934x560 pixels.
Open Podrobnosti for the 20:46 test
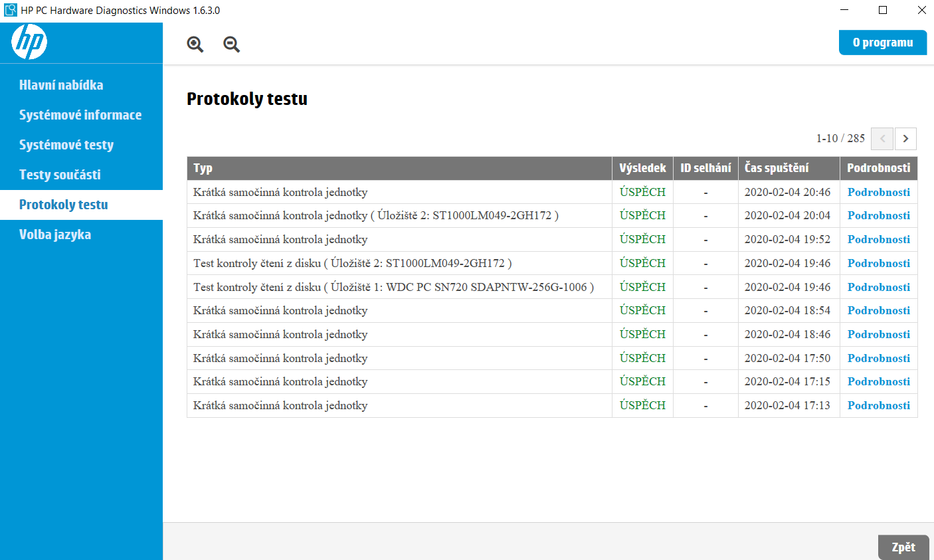click(878, 192)
